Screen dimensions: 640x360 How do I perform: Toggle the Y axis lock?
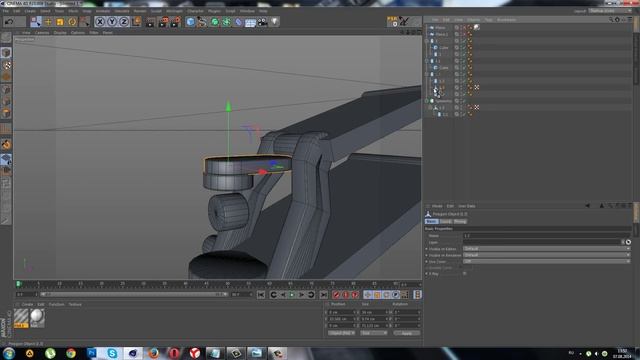[x=112, y=22]
